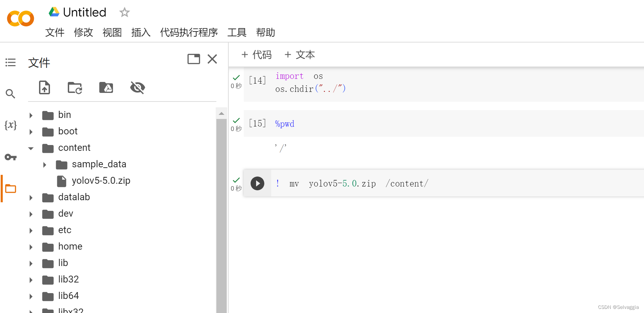The image size is (644, 313).
Task: Open the search sidebar icon
Action: pyautogui.click(x=11, y=94)
